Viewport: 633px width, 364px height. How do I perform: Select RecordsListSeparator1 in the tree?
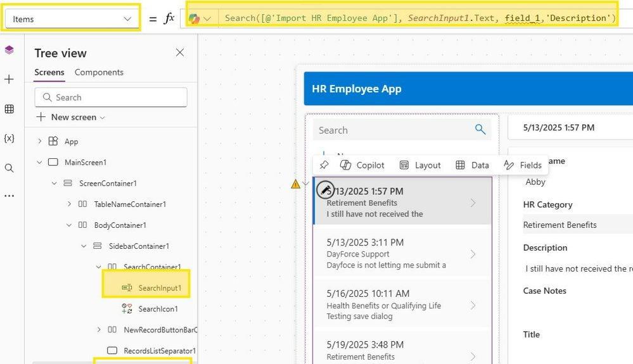(160, 351)
